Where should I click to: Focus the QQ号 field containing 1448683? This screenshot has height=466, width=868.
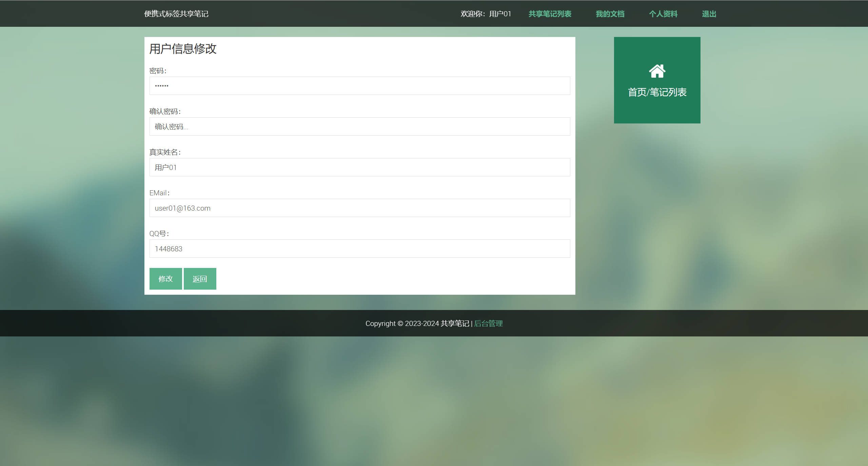coord(360,249)
